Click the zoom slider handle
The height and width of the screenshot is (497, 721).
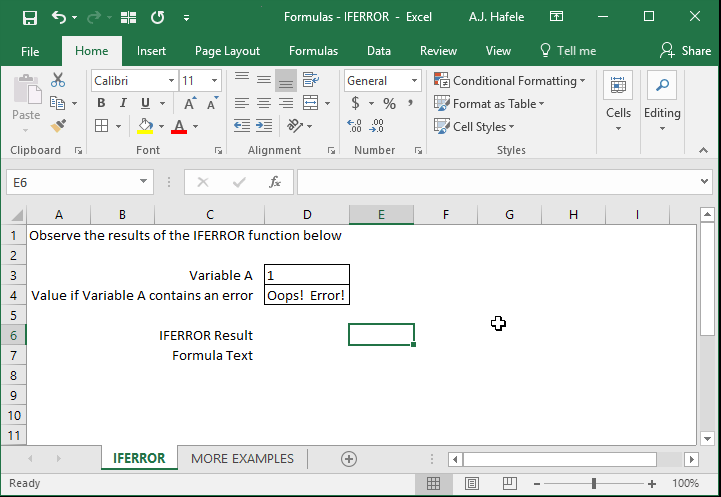tap(594, 483)
